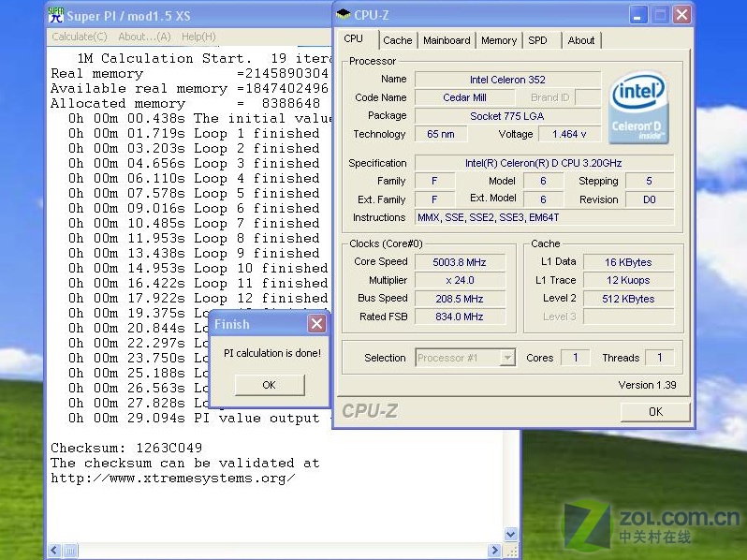747x560 pixels.
Task: Select the CPU tab
Action: click(354, 39)
